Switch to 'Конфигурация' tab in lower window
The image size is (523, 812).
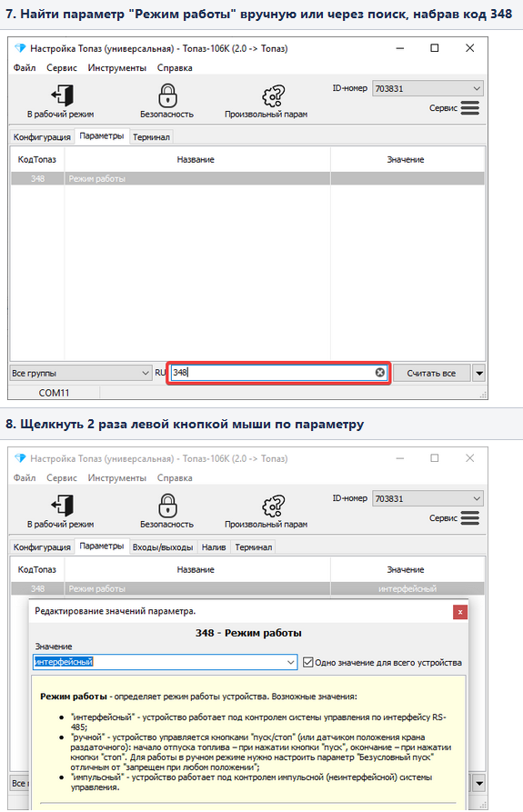click(42, 547)
